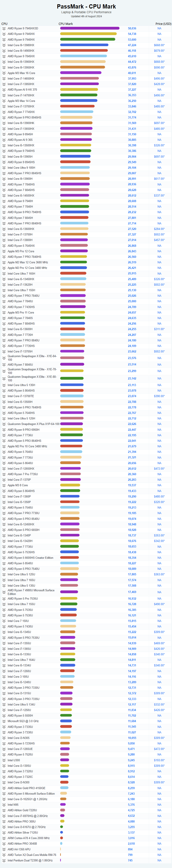The height and width of the screenshot is (868, 172).
Task: Expand the AMD Ryzen 5 7640U row chevron
Action: [4, 452]
